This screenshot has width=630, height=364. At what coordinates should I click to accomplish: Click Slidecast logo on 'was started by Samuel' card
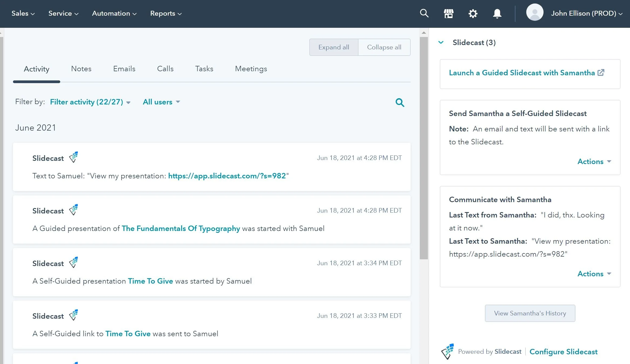73,262
